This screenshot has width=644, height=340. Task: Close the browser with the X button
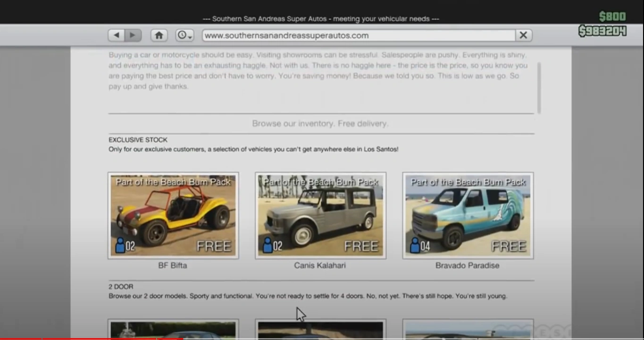523,35
